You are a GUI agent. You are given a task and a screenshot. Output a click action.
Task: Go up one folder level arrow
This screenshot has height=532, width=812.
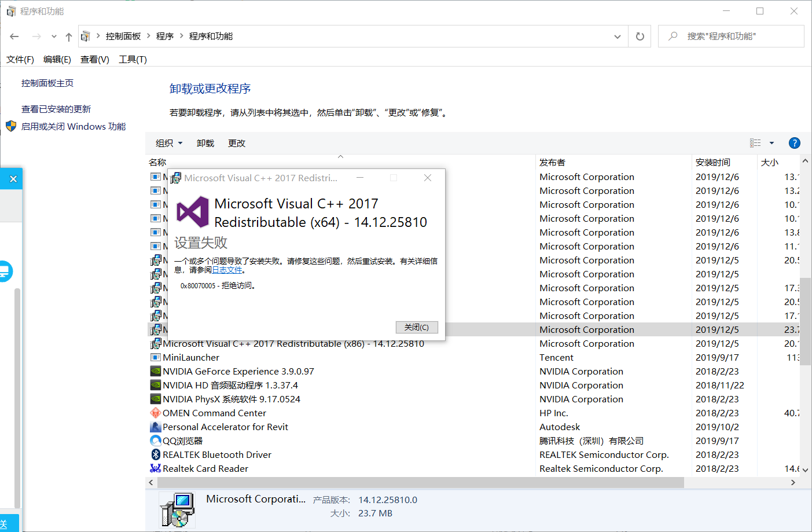tap(69, 36)
